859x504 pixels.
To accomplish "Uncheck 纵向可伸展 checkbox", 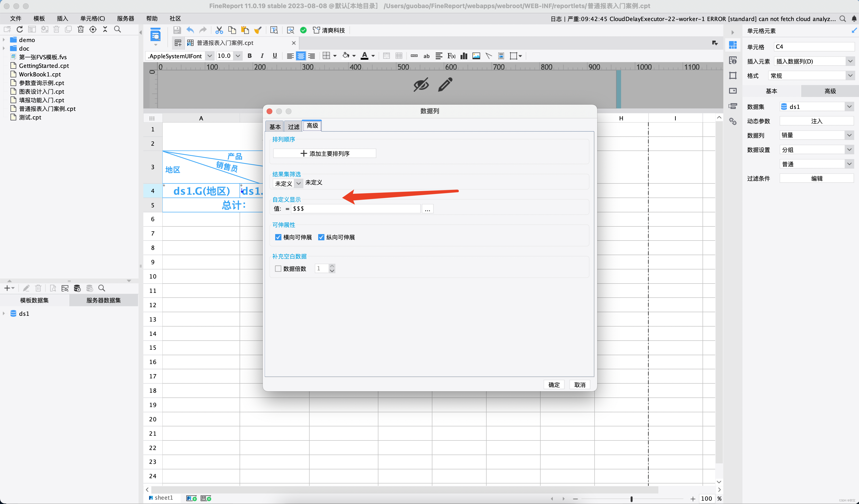I will (x=321, y=237).
